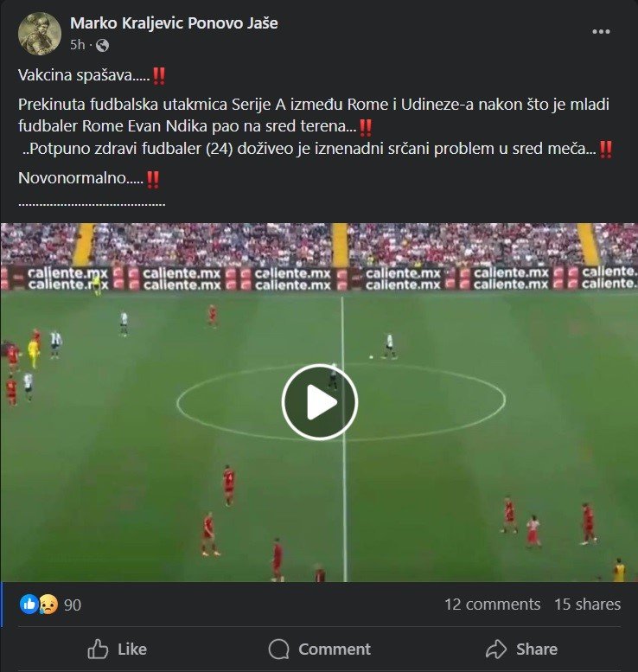Click the Like thumbs-up icon

point(98,649)
